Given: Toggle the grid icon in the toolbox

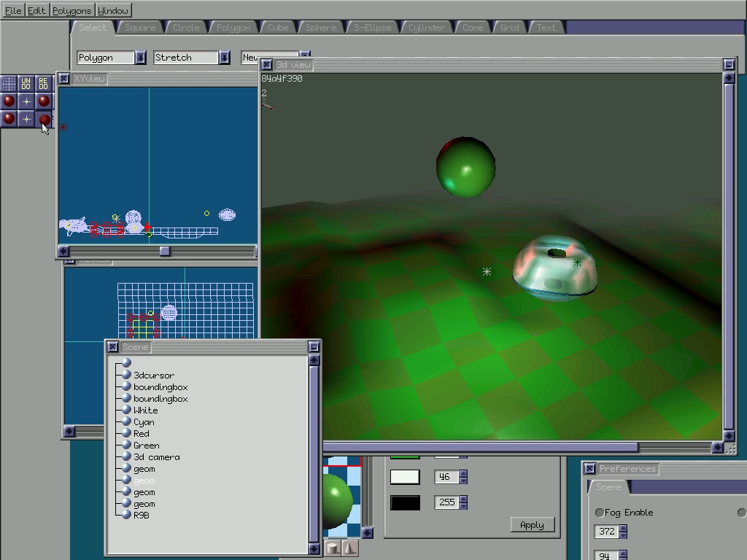Looking at the screenshot, I should [x=9, y=83].
